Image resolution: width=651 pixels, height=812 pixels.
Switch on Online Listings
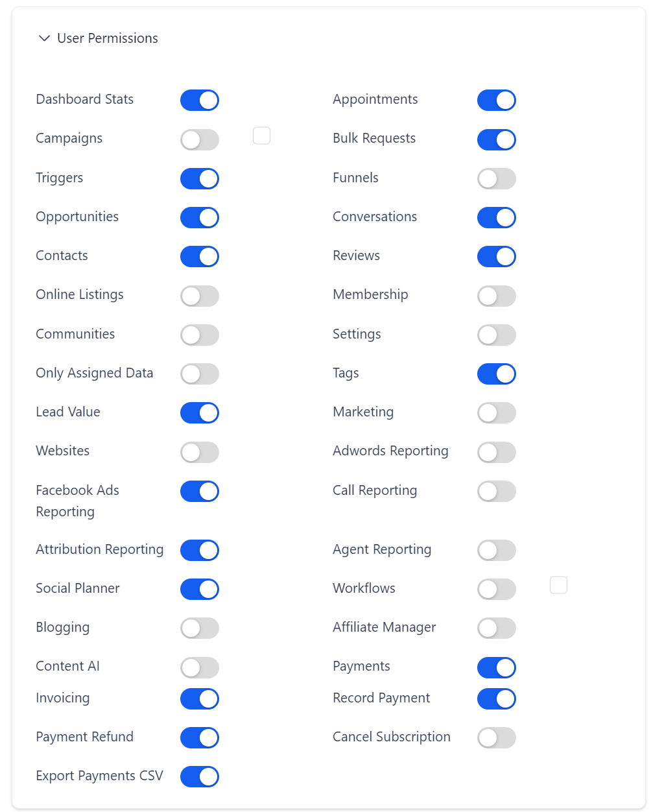pyautogui.click(x=200, y=296)
